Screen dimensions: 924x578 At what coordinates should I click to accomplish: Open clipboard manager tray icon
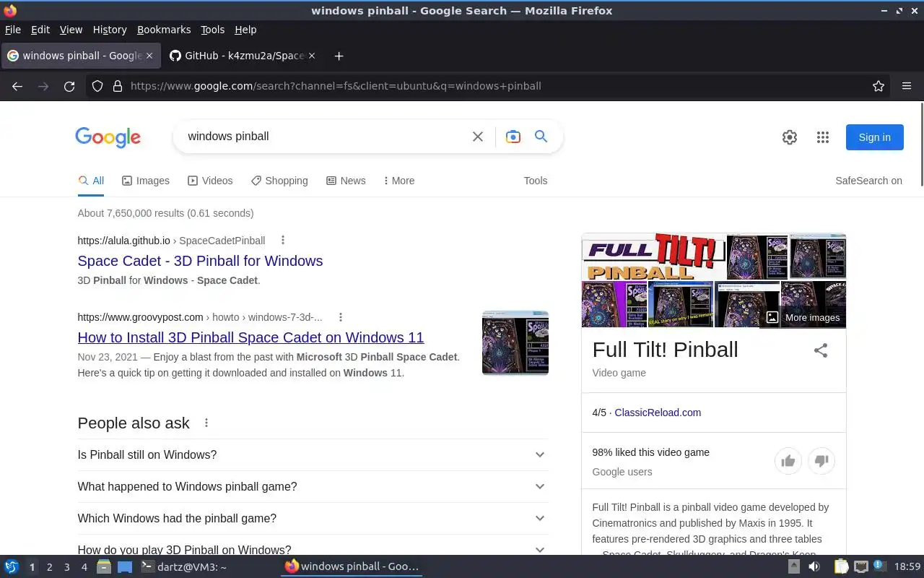pos(842,566)
